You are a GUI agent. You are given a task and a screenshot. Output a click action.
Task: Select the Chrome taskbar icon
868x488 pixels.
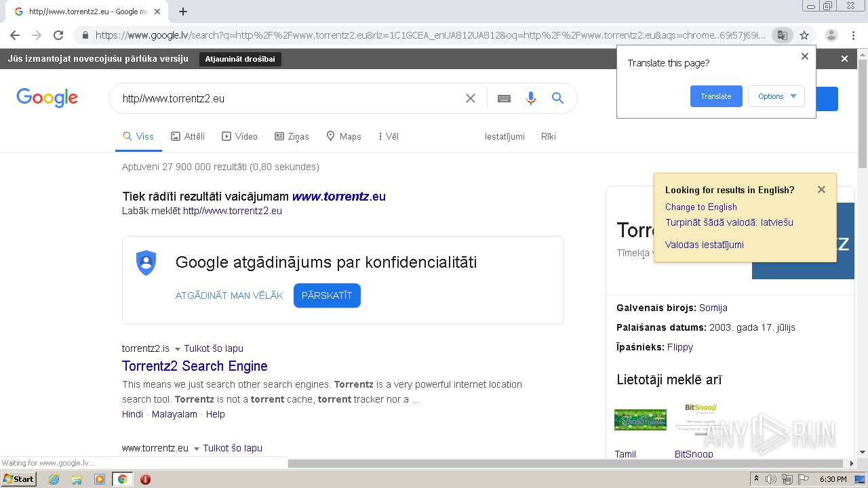[x=122, y=479]
